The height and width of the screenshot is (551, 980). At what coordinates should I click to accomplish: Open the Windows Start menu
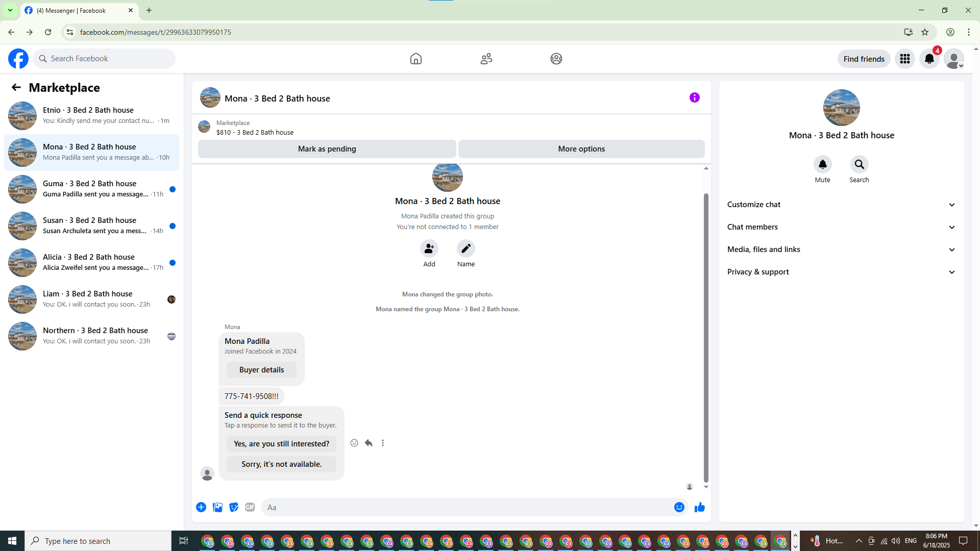tap(12, 541)
